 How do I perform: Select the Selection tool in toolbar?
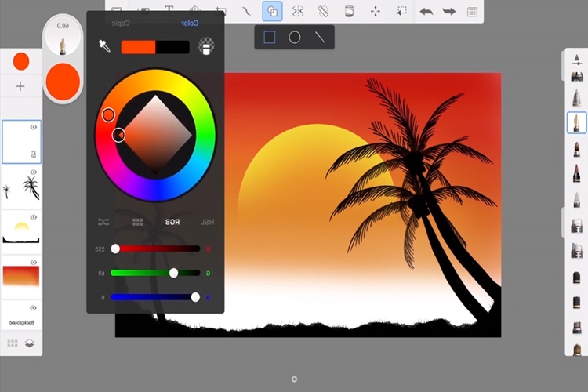[x=401, y=12]
